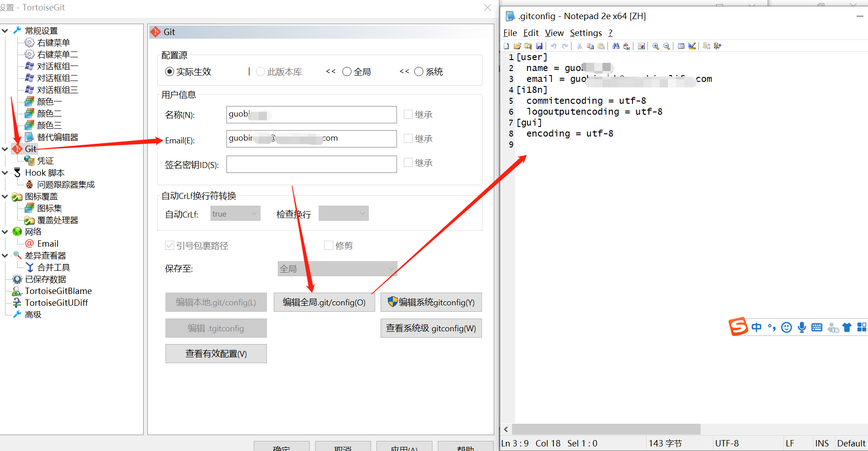Click the 签名密钥ID(S) input field
Image resolution: width=868 pixels, height=451 pixels.
pos(311,164)
